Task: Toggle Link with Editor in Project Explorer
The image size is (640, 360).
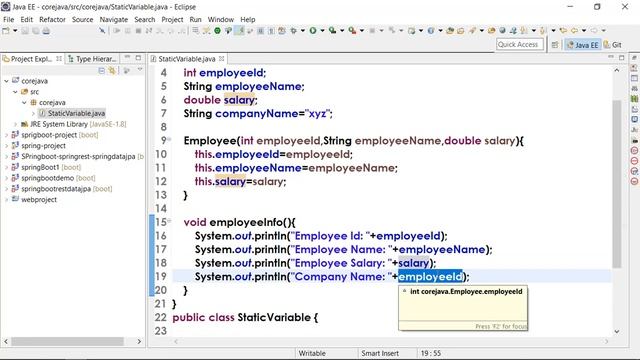Action: pos(112,71)
